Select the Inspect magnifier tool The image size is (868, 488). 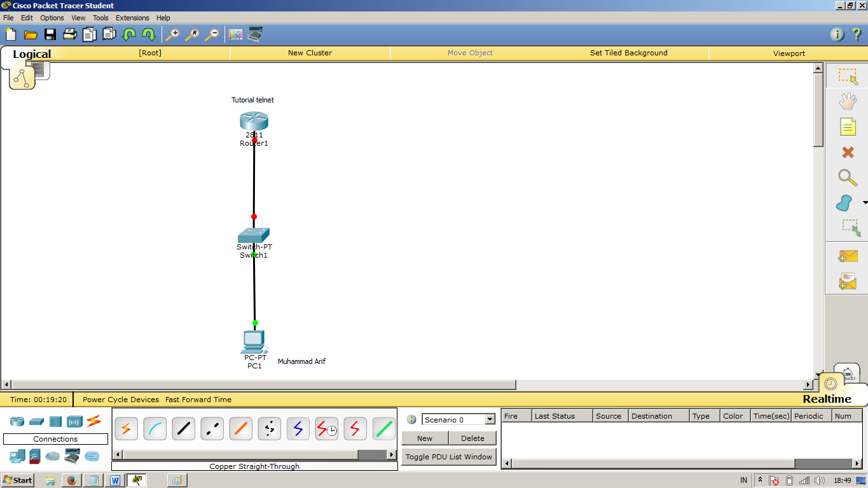click(846, 178)
